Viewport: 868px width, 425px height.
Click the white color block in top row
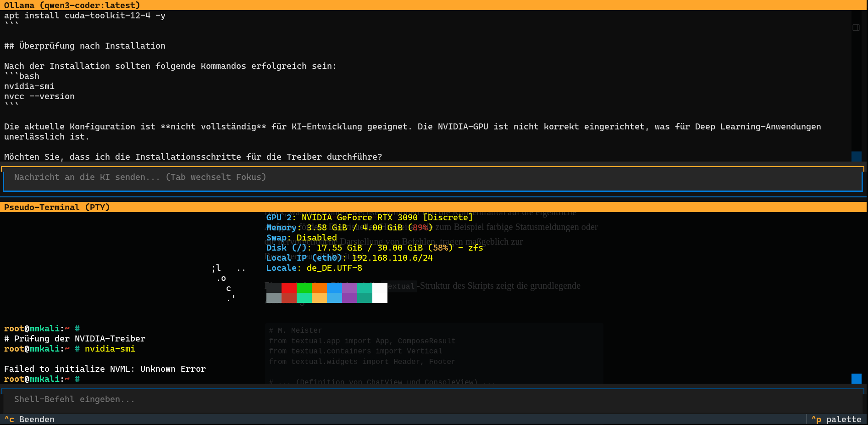[x=380, y=288]
